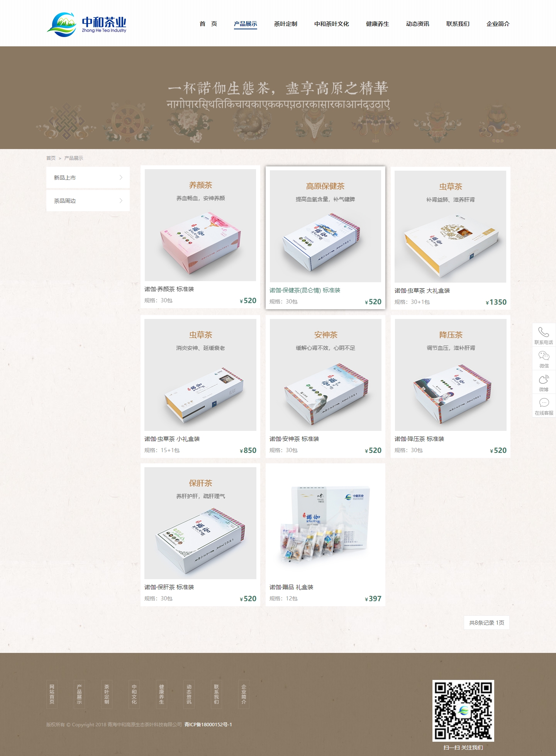Image resolution: width=556 pixels, height=756 pixels.
Task: Open the WeChat icon in sidebar
Action: coord(544,356)
